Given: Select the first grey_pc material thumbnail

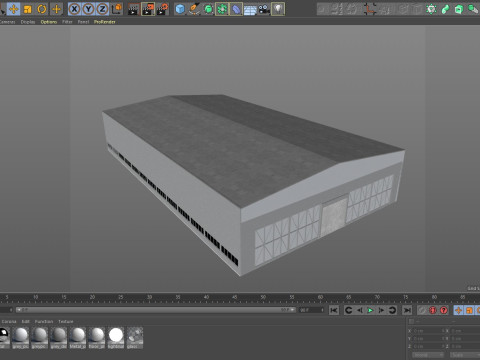Looking at the screenshot, I should tap(20, 338).
